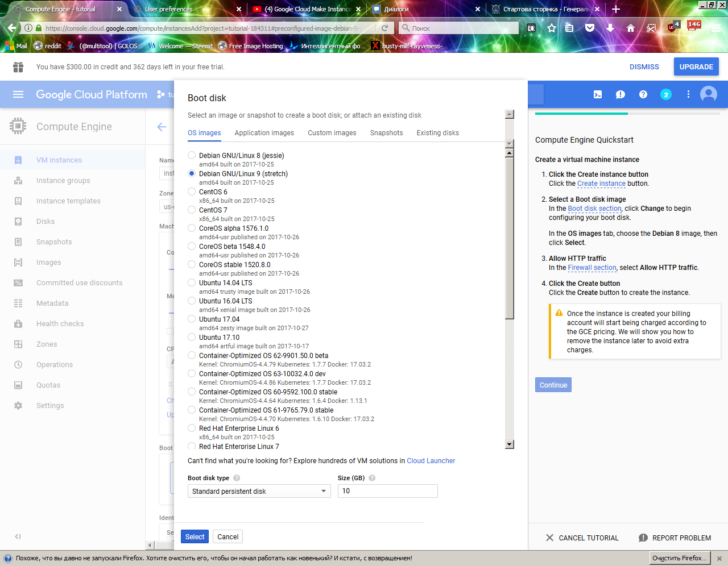The image size is (728, 566).
Task: Open the VM instances sidebar icon
Action: [18, 160]
